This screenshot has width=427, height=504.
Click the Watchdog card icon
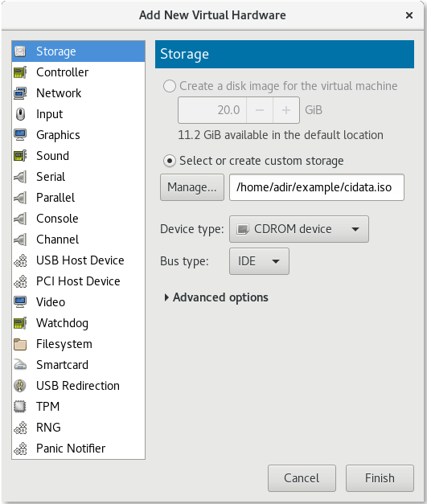[20, 322]
